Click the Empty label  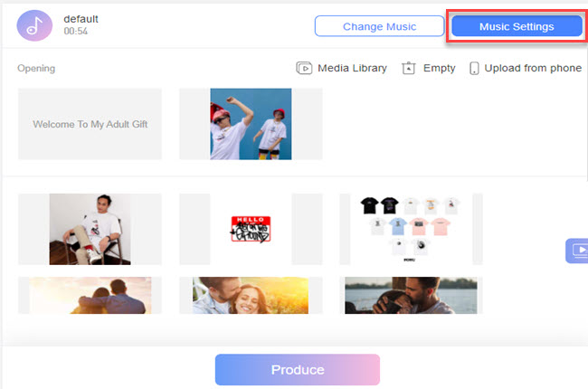tap(439, 68)
